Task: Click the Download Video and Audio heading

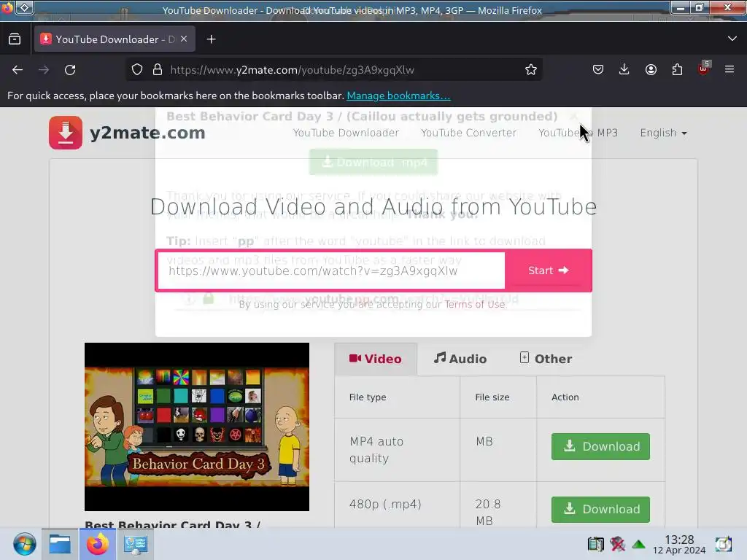Action: point(373,206)
